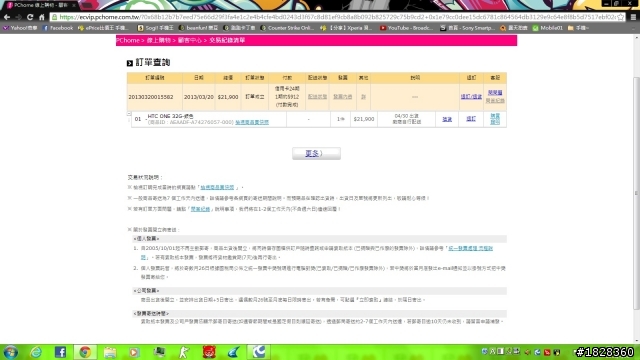Click the item price $21,900 in HTC row
Image resolution: width=640 pixels, height=360 pixels.
coord(364,119)
